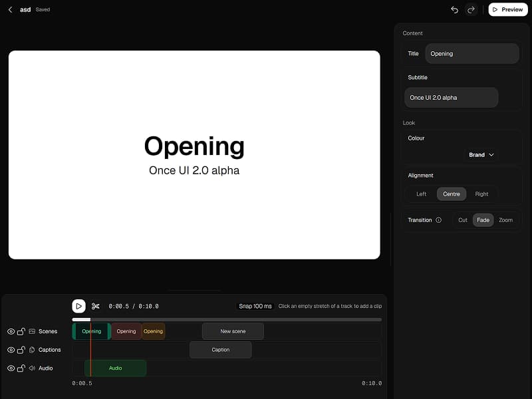Click the Opening preview canvas
This screenshot has width=532, height=399.
click(194, 155)
